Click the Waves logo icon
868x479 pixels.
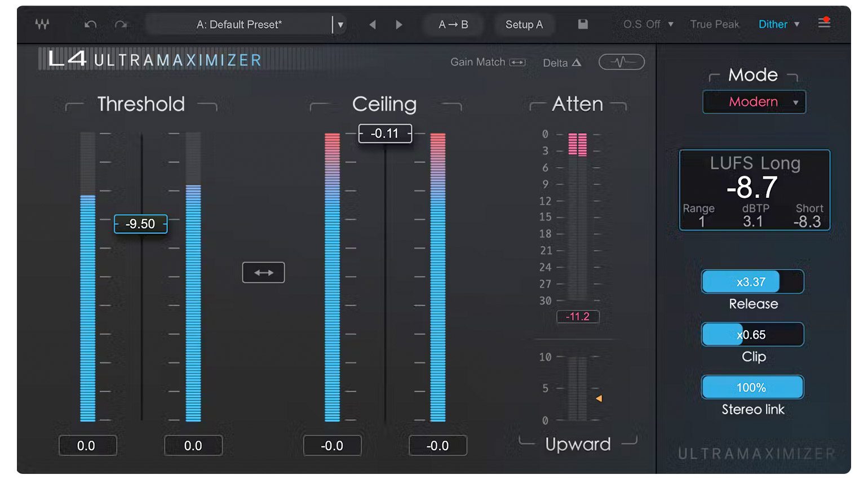[42, 24]
